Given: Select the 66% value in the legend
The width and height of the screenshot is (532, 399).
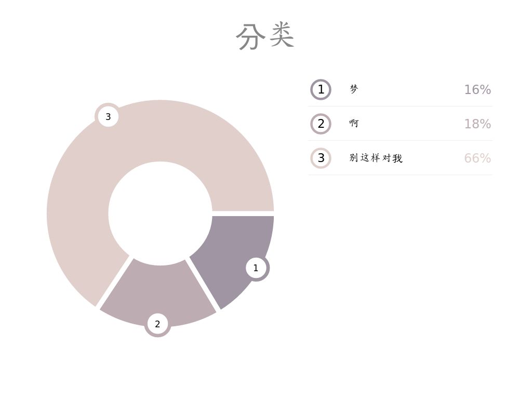Looking at the screenshot, I should click(x=477, y=158).
